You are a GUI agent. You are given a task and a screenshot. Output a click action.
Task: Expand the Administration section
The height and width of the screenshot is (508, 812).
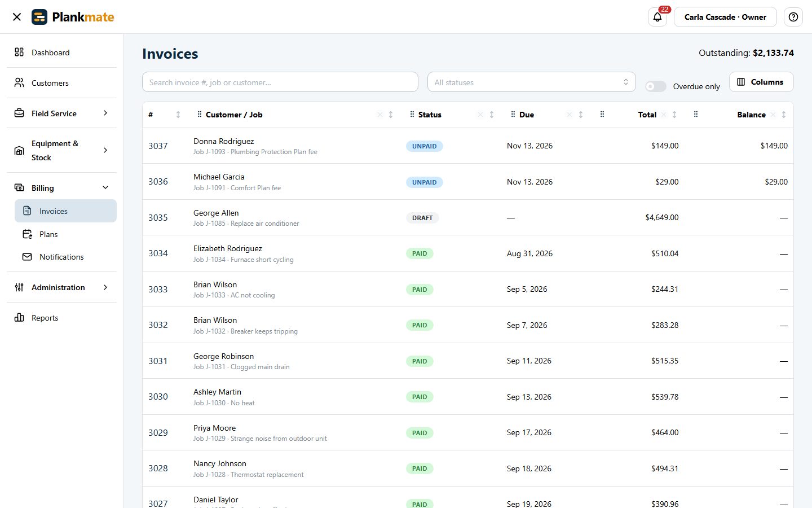[61, 287]
